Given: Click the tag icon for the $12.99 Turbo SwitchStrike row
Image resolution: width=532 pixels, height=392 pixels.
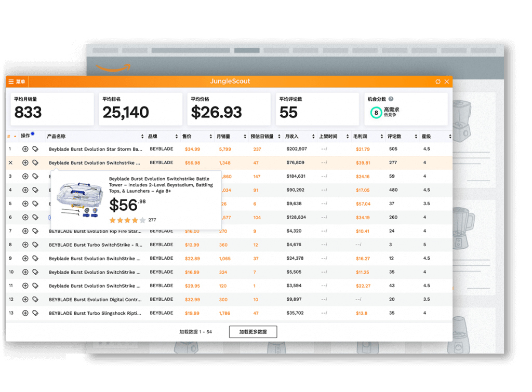Looking at the screenshot, I should coord(35,245).
